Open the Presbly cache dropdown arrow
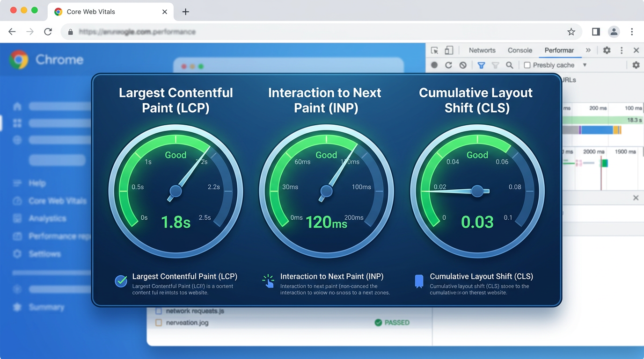This screenshot has height=359, width=644. tap(585, 65)
